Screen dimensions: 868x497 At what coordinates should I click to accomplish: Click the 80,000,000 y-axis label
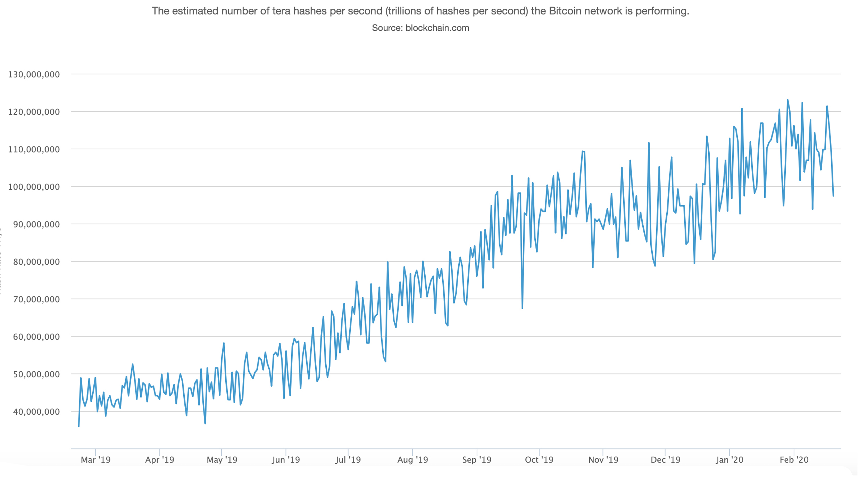[36, 262]
